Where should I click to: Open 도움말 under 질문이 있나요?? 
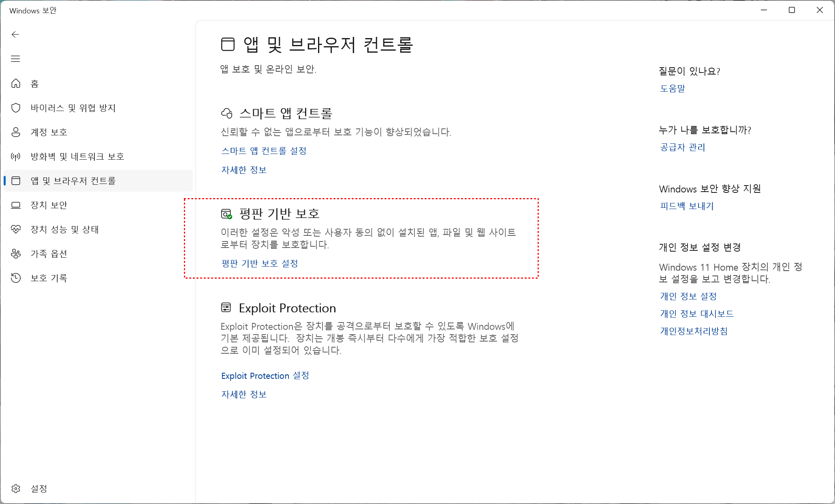click(672, 88)
